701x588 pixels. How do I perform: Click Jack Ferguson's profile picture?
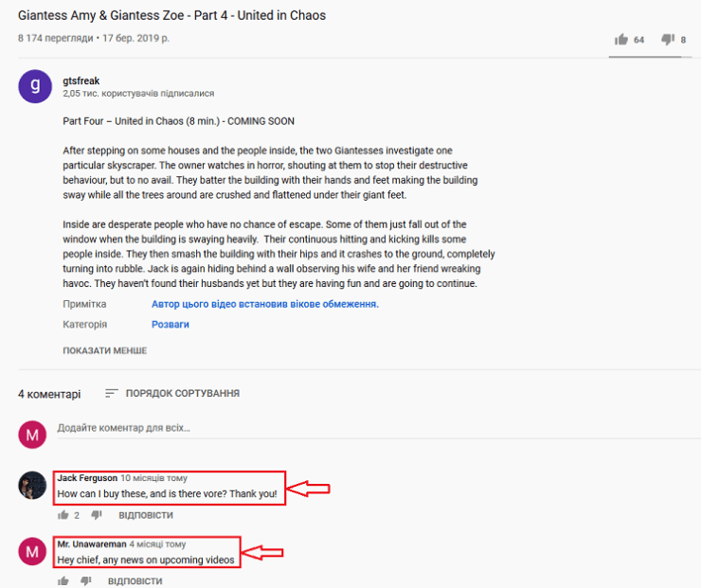pyautogui.click(x=32, y=486)
